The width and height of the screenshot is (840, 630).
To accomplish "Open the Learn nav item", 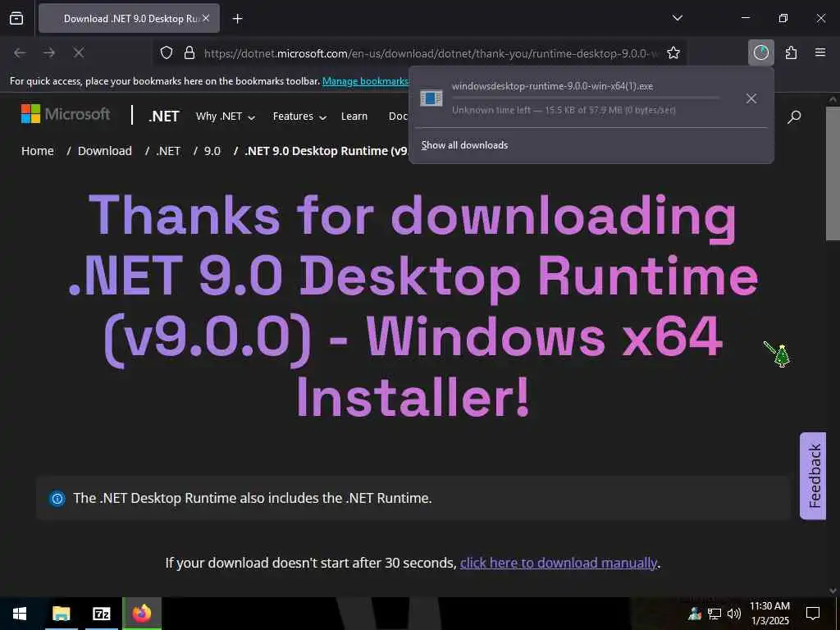I will [354, 116].
